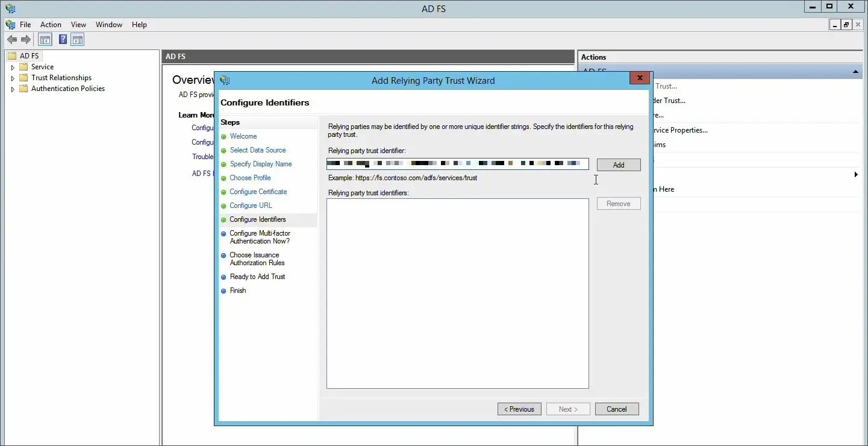Viewport: 868px width, 446px height.
Task: Collapse the AD FS actions section arrow
Action: point(855,72)
